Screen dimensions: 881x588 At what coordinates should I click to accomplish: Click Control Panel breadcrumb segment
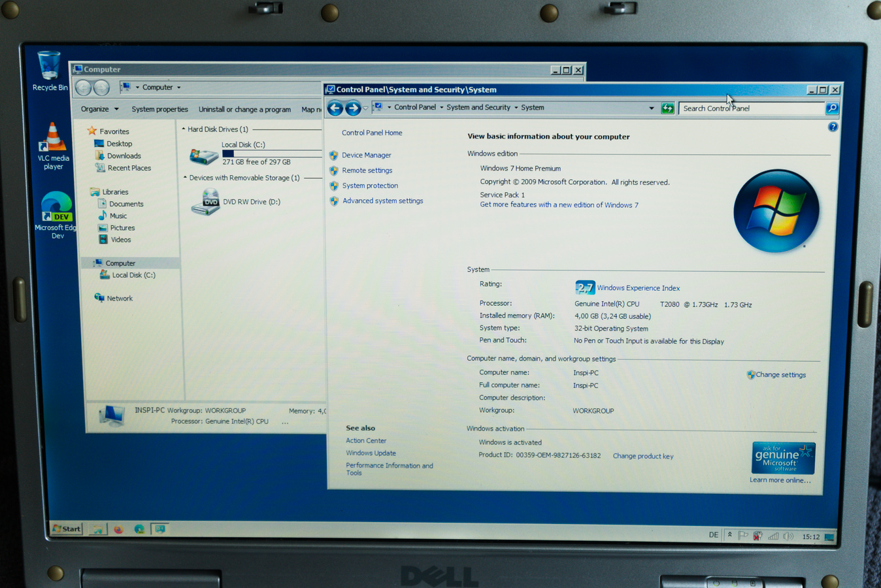point(415,107)
